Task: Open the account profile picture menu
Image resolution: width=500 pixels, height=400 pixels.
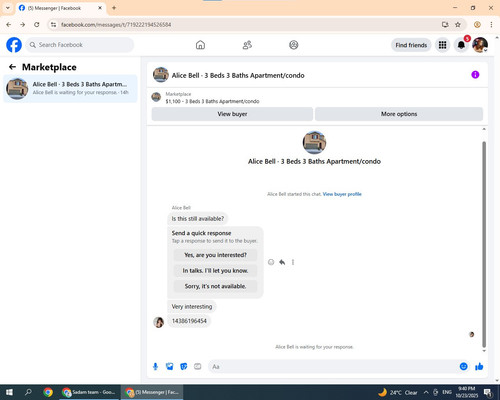Action: click(x=480, y=45)
